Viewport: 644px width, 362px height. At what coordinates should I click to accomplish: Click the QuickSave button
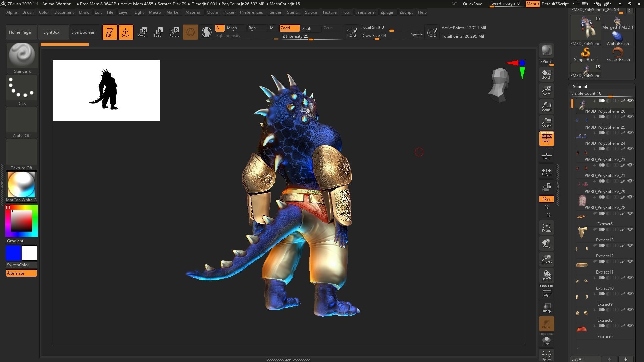pos(472,4)
